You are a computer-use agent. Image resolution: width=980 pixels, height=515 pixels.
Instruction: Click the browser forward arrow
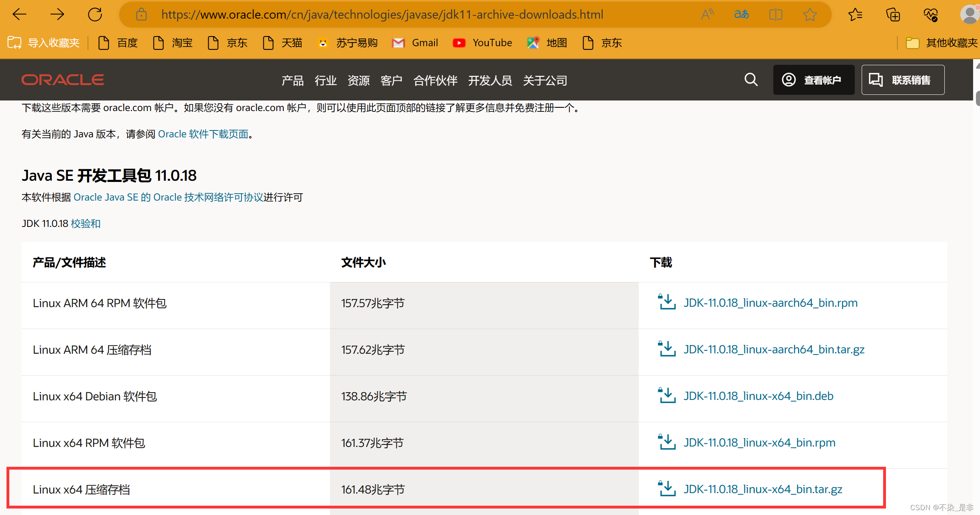[57, 15]
